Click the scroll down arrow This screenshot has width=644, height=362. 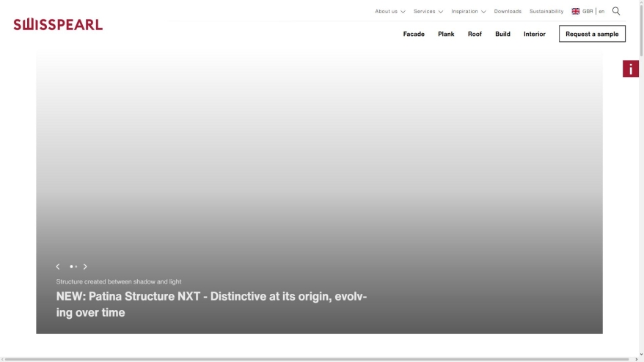[641, 354]
